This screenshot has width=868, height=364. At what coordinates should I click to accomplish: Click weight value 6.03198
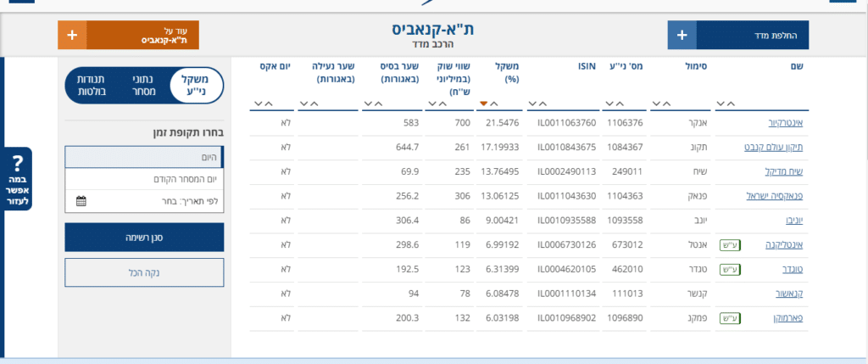(x=500, y=318)
